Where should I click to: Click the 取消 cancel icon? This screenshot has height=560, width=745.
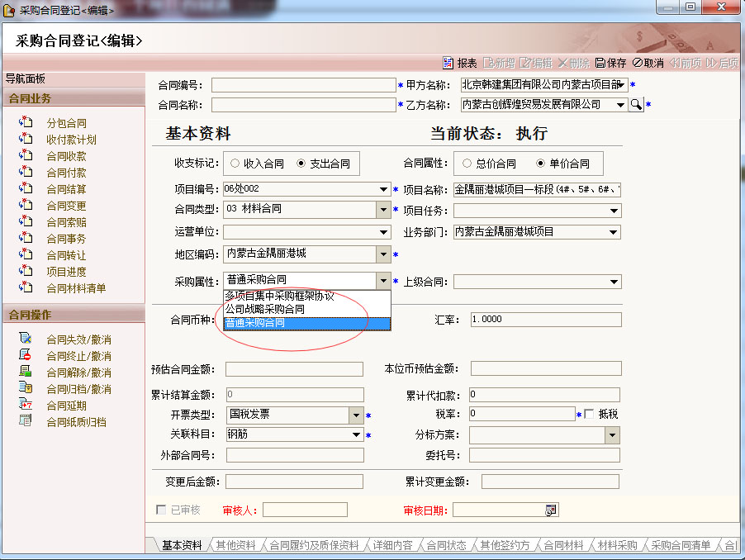(638, 63)
